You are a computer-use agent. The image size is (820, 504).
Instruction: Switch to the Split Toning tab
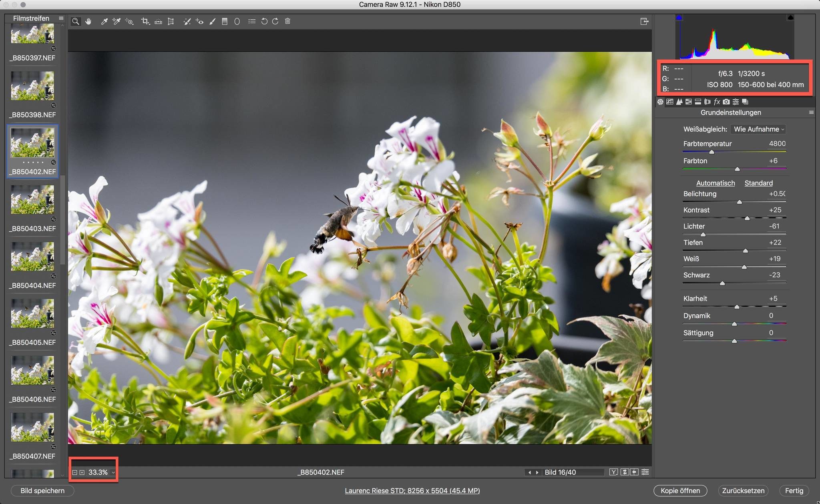(698, 102)
